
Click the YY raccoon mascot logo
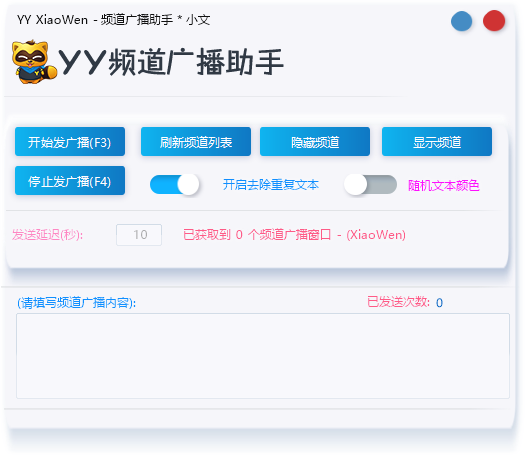pyautogui.click(x=34, y=62)
